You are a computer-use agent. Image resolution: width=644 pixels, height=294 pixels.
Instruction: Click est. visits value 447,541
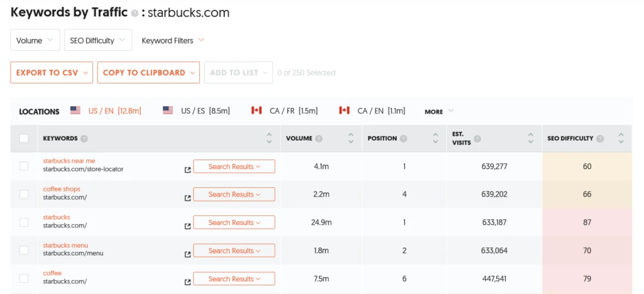[494, 279]
